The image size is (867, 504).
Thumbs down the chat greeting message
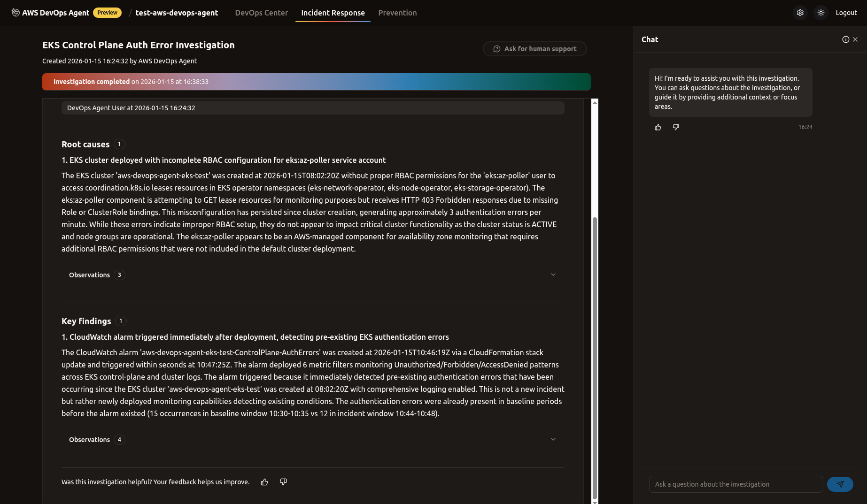(676, 127)
